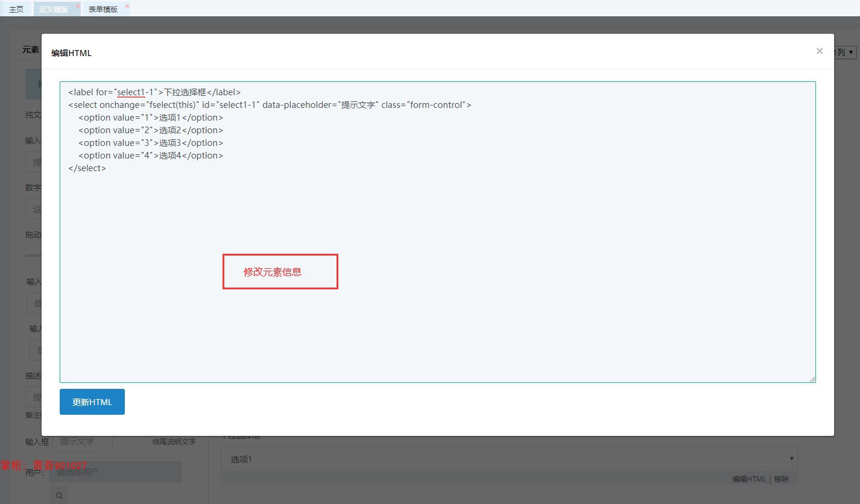Click the label line with select1-1 text
This screenshot has width=860, height=504.
[154, 92]
